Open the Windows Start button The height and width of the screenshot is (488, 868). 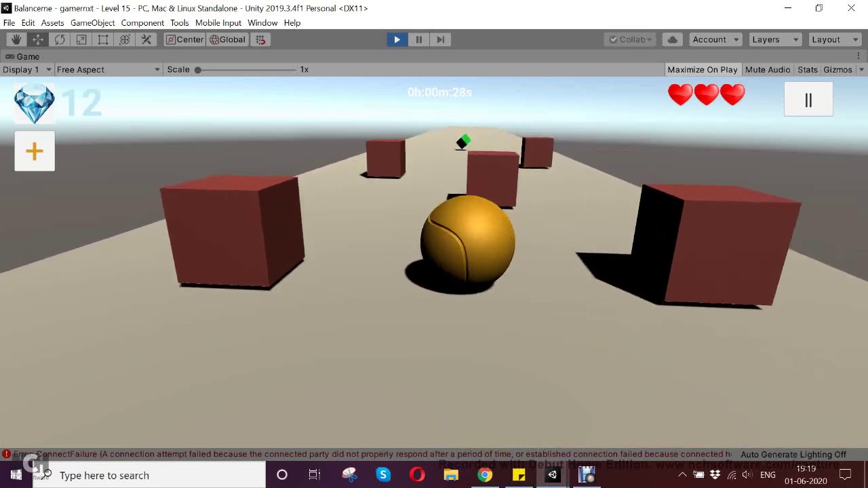[x=16, y=475]
